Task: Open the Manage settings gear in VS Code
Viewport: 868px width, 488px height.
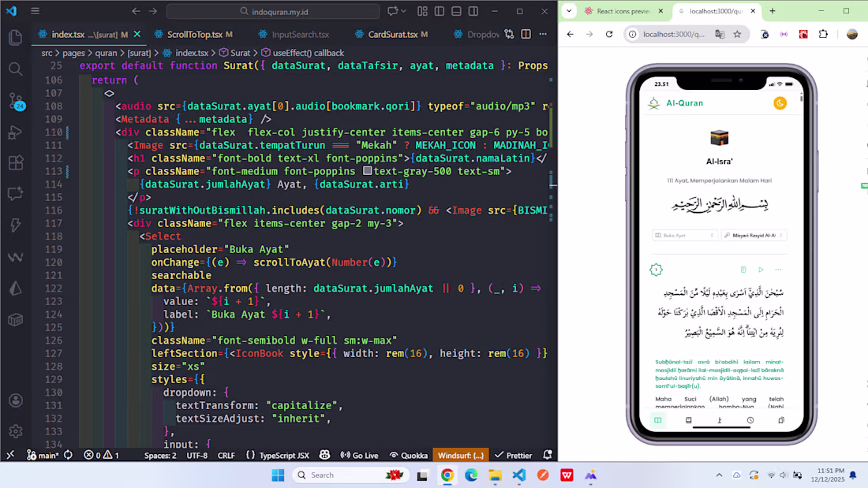Action: [16, 430]
